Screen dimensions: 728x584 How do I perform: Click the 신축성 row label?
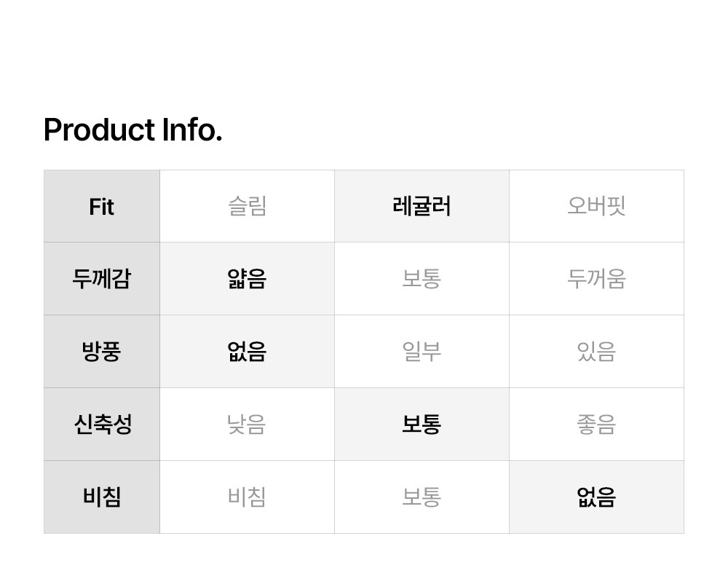tap(102, 425)
